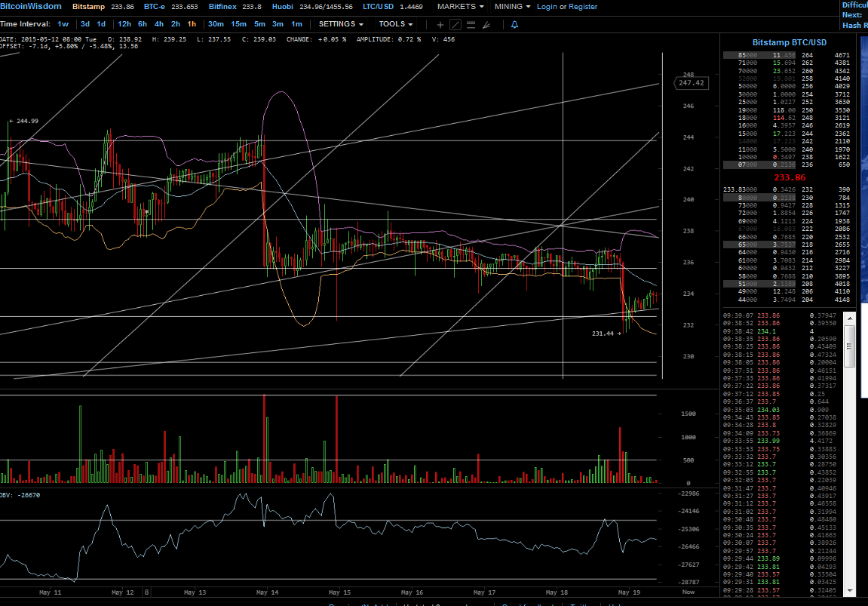Select the 09:38:42 trade at 234.1
The width and height of the screenshot is (868, 606).
pos(781,331)
